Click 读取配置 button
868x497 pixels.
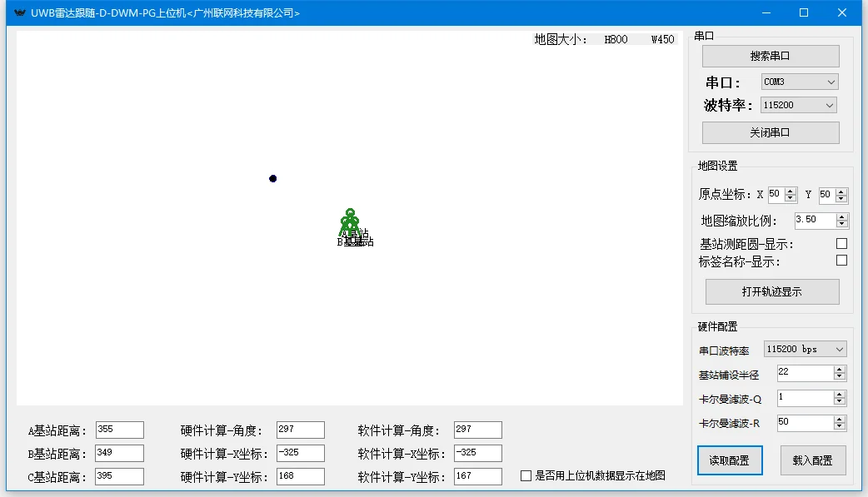click(730, 460)
